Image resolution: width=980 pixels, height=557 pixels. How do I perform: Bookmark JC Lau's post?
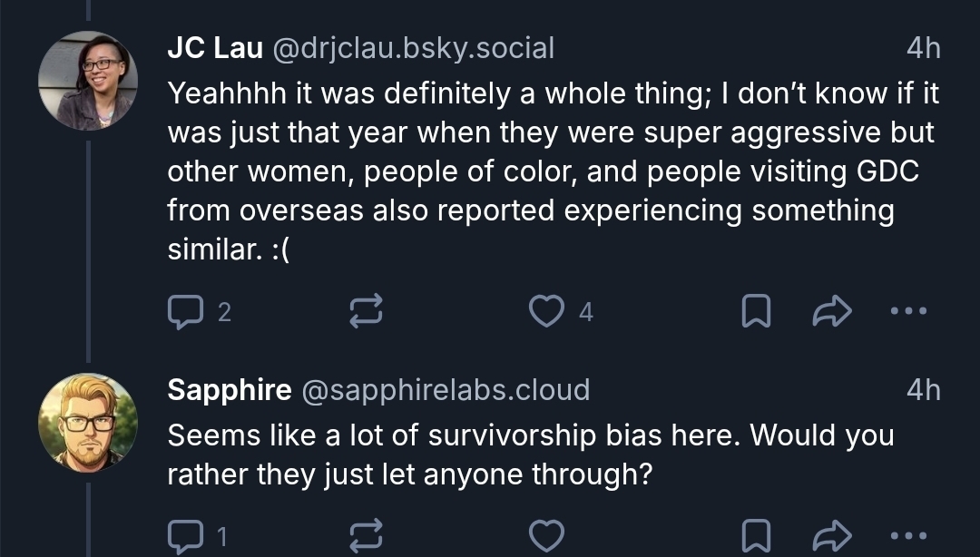(756, 312)
